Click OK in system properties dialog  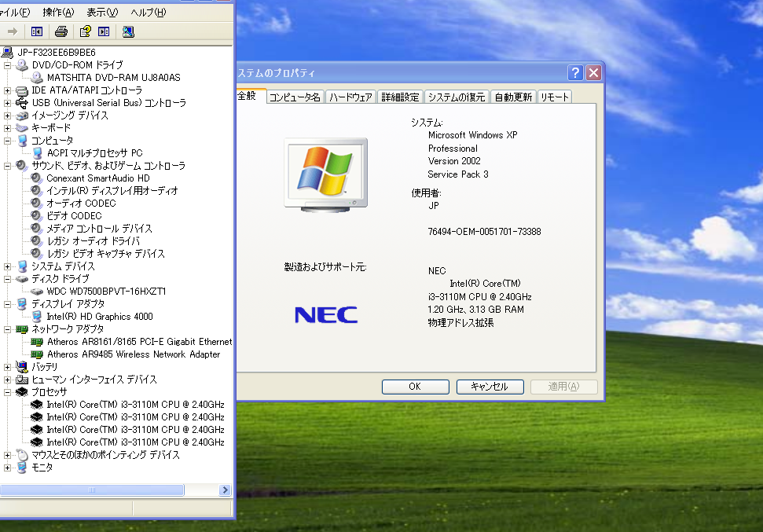tap(415, 387)
